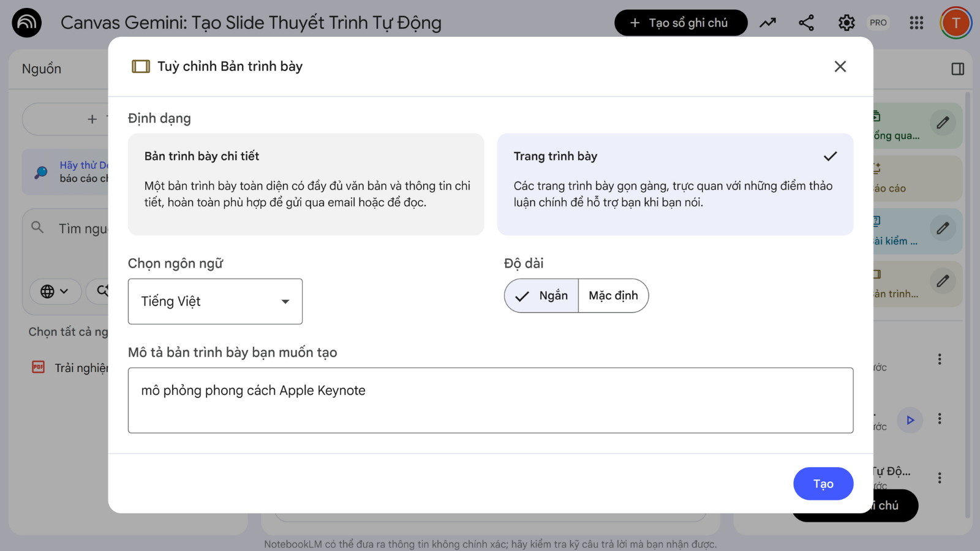Viewport: 980px width, 551px height.
Task: Open the settings gear icon
Action: [x=846, y=23]
